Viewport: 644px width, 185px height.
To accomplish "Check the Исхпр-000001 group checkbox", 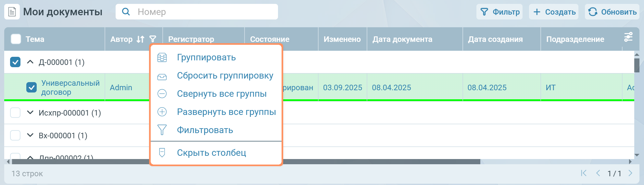I will click(15, 113).
